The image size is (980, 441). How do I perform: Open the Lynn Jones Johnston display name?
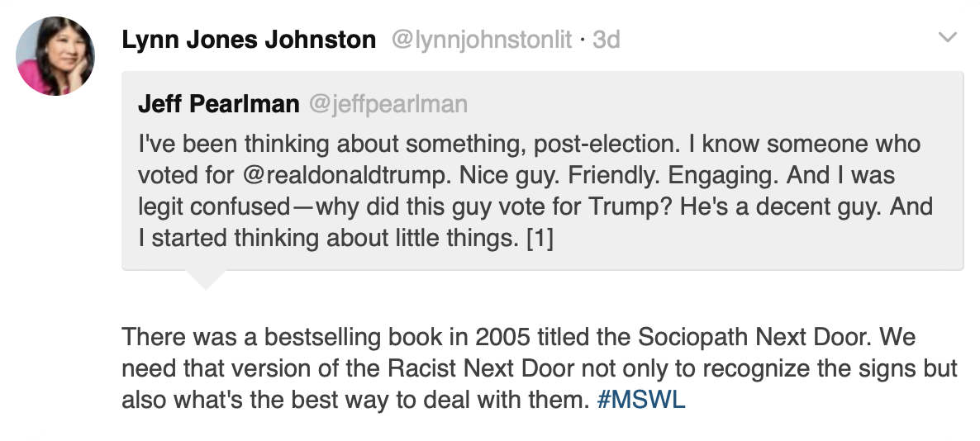(x=249, y=40)
